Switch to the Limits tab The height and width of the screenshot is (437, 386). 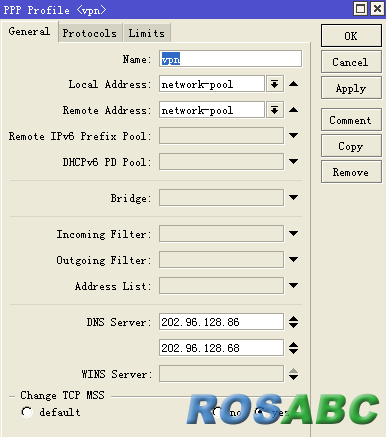point(147,33)
